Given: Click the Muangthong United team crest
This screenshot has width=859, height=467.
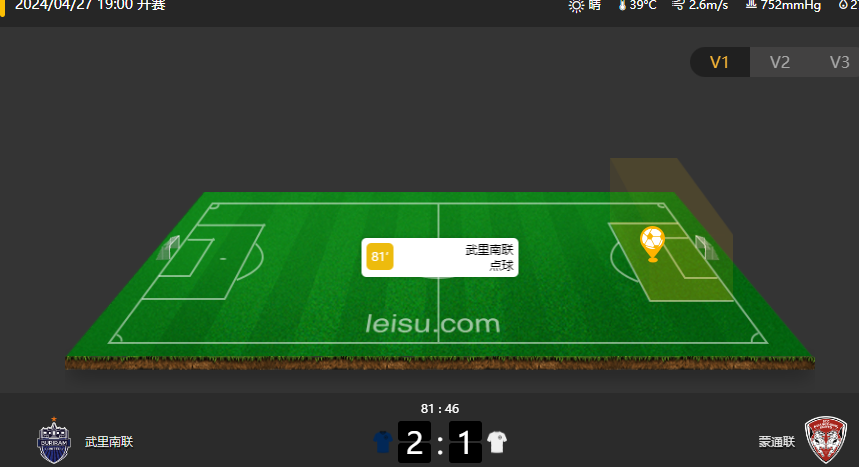Looking at the screenshot, I should pos(826,440).
